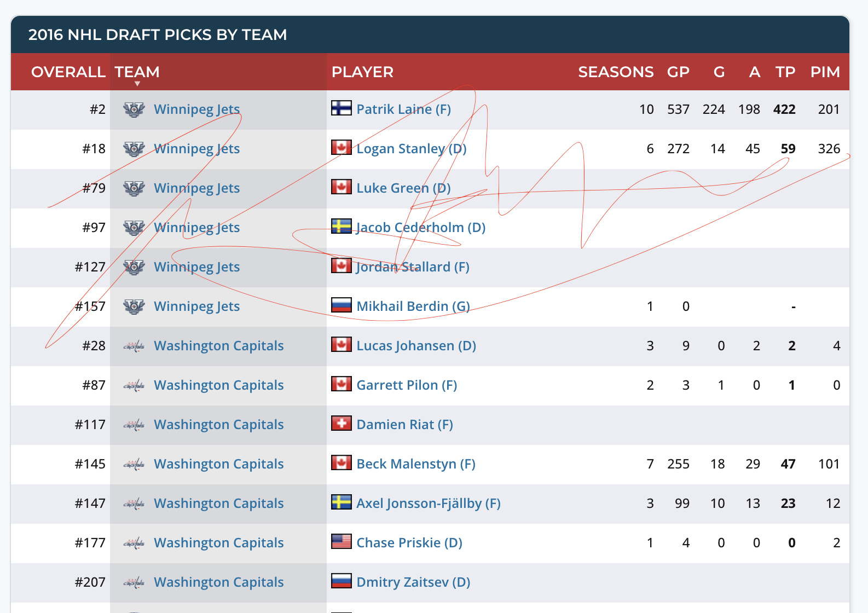Click USA flag next to Chase Priskie
The image size is (868, 613).
click(x=341, y=541)
